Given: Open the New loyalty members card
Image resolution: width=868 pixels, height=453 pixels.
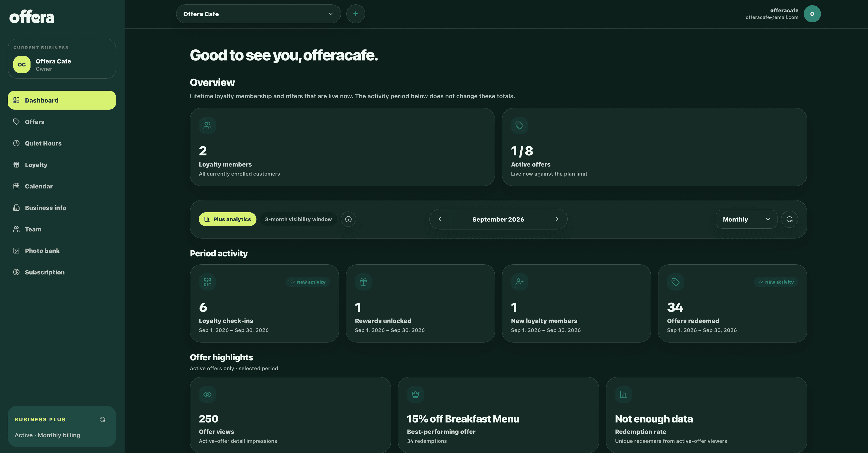Looking at the screenshot, I should pos(576,303).
